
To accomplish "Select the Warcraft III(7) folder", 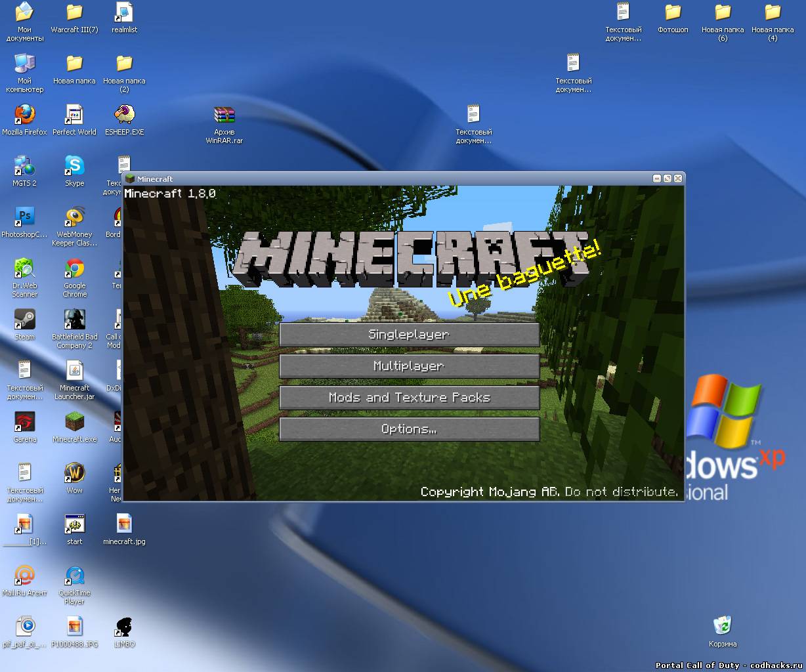I will (x=74, y=12).
